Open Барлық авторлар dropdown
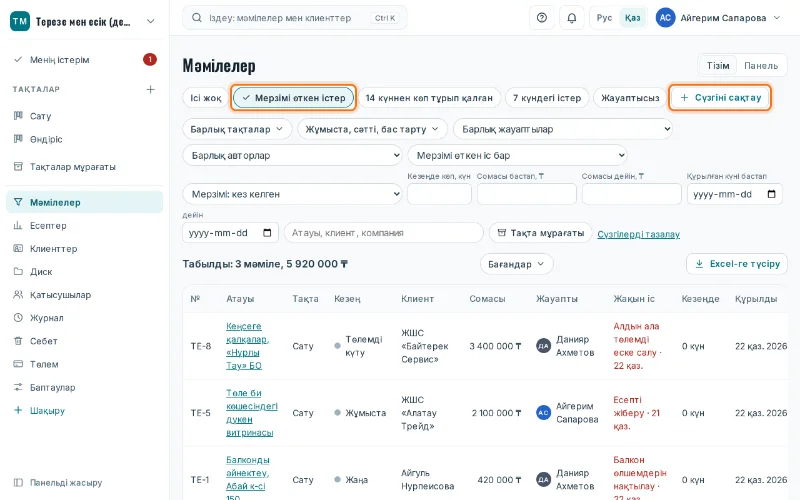The height and width of the screenshot is (500, 800). [292, 156]
